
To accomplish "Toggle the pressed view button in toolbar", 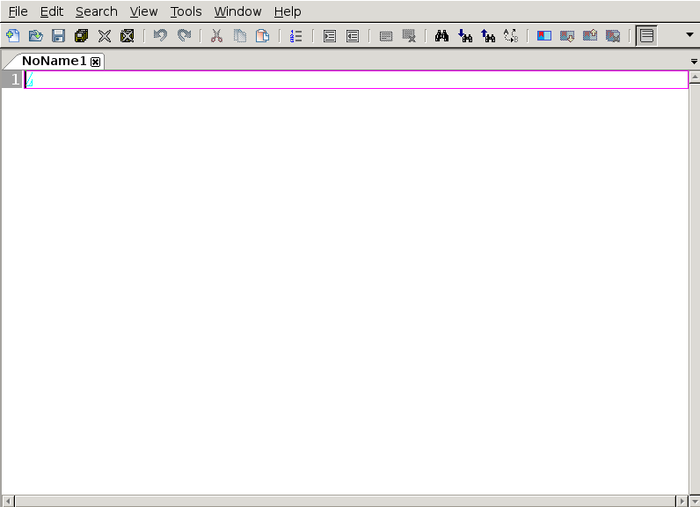I will tap(646, 36).
